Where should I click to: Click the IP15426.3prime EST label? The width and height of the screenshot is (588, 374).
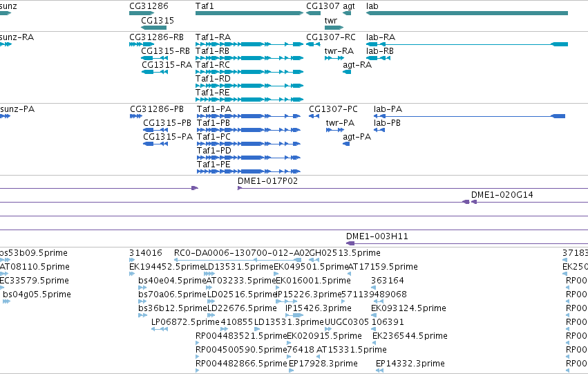(319, 308)
